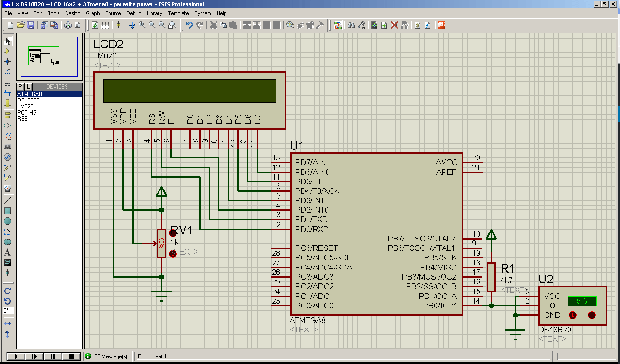620x364 pixels.
Task: Cut selection with the scissors icon
Action: click(x=213, y=25)
